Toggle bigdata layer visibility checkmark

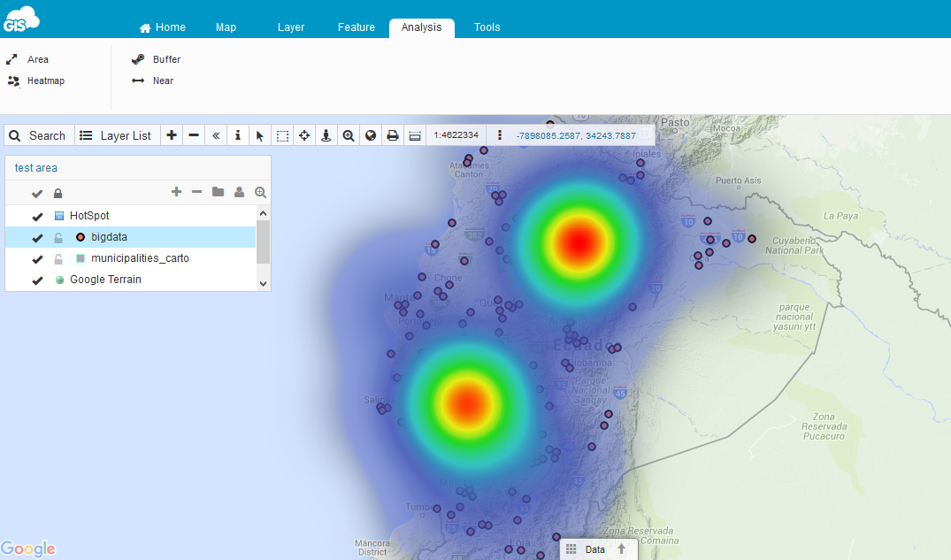[x=37, y=238]
